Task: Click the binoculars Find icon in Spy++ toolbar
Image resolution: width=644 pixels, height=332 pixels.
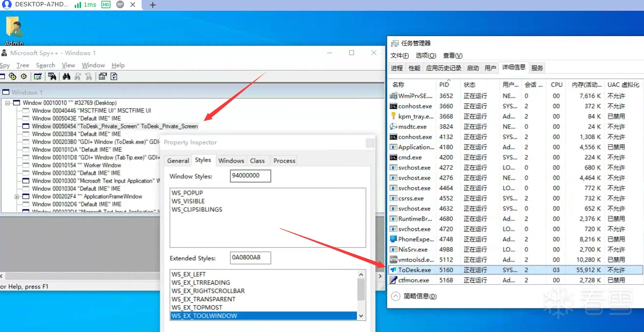Action: (66, 77)
